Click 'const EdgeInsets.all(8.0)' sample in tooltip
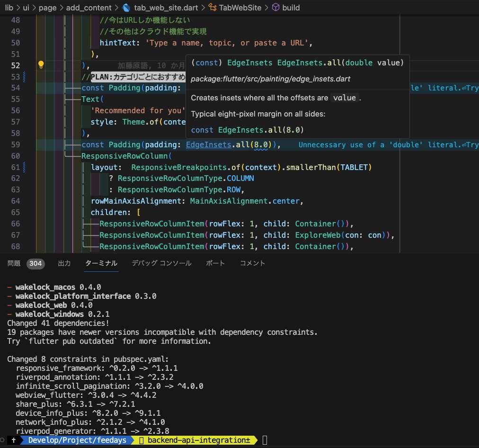The height and width of the screenshot is (448, 479). 247,130
